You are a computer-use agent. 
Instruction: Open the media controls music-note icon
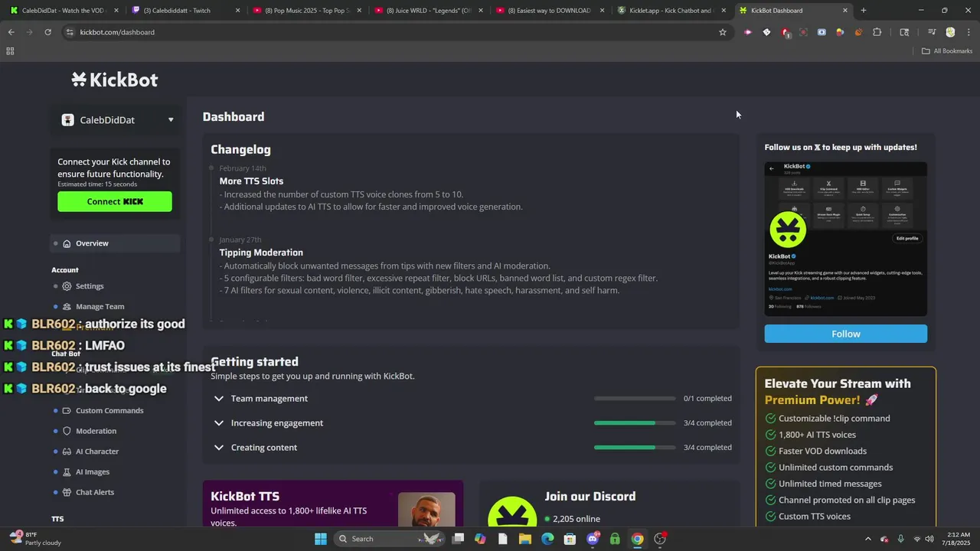(x=931, y=32)
